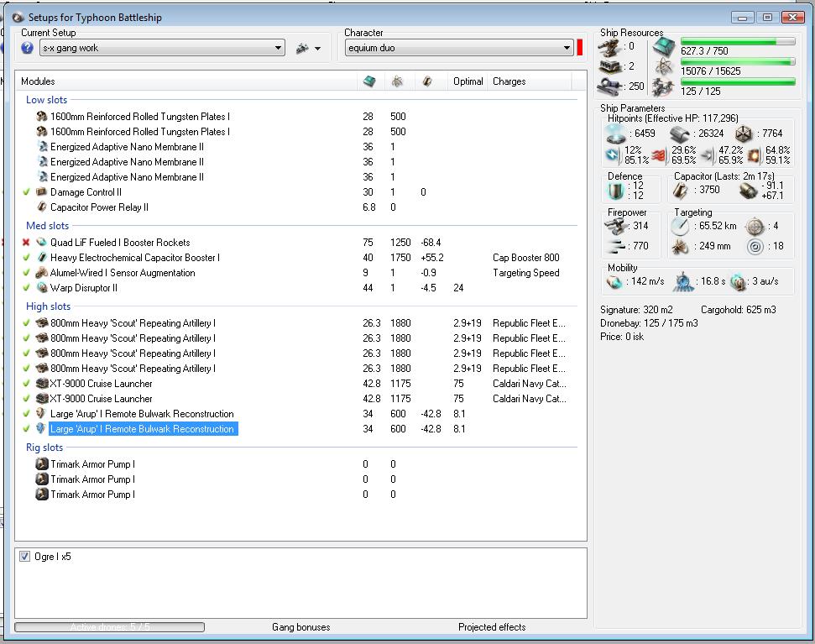Click the targeting range icon 65.52 km

680,227
